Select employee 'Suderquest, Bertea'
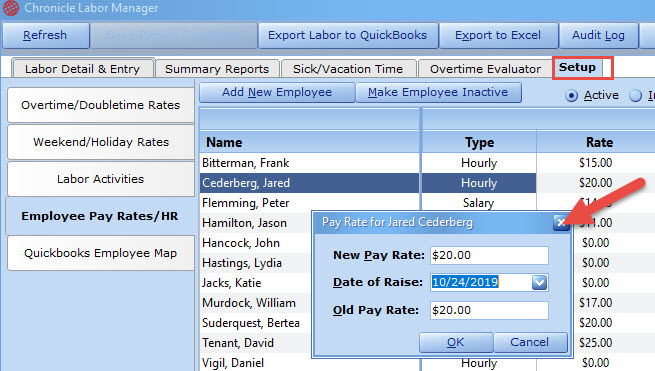 251,323
